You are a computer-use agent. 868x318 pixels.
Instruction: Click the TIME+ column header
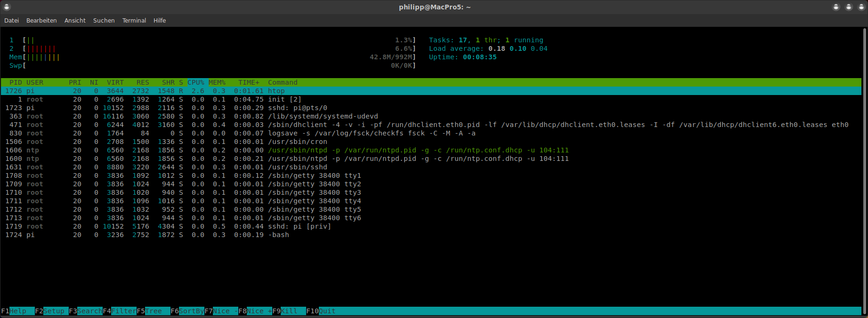click(x=249, y=82)
